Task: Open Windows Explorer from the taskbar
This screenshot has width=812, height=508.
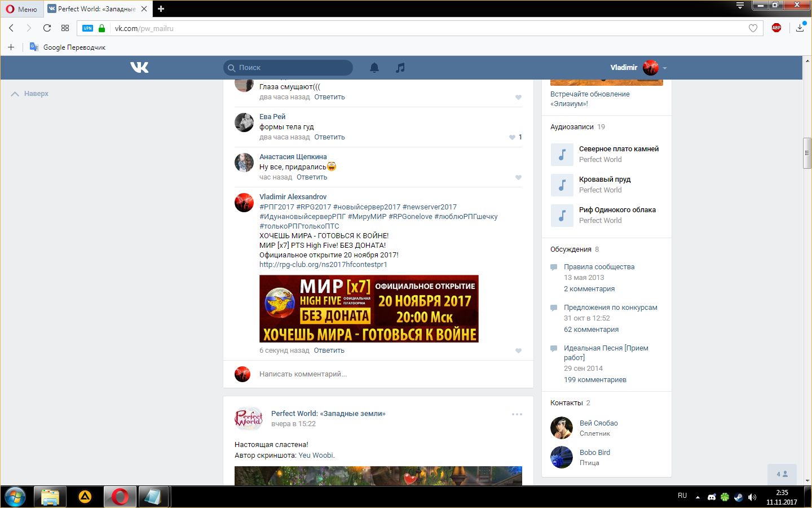Action: coord(50,497)
